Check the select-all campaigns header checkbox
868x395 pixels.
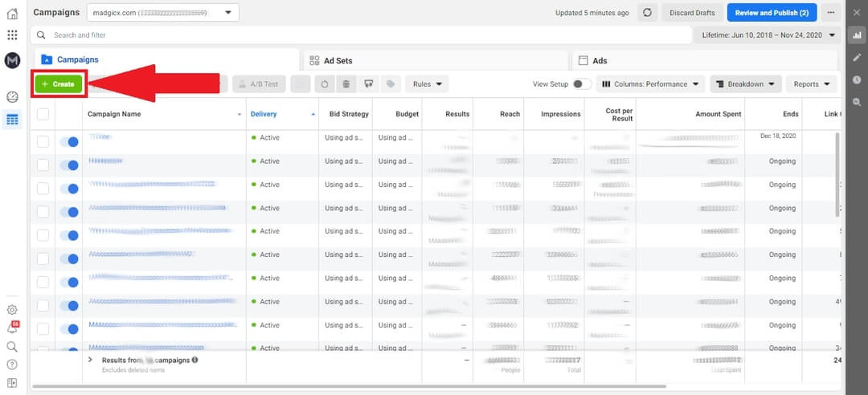point(43,114)
